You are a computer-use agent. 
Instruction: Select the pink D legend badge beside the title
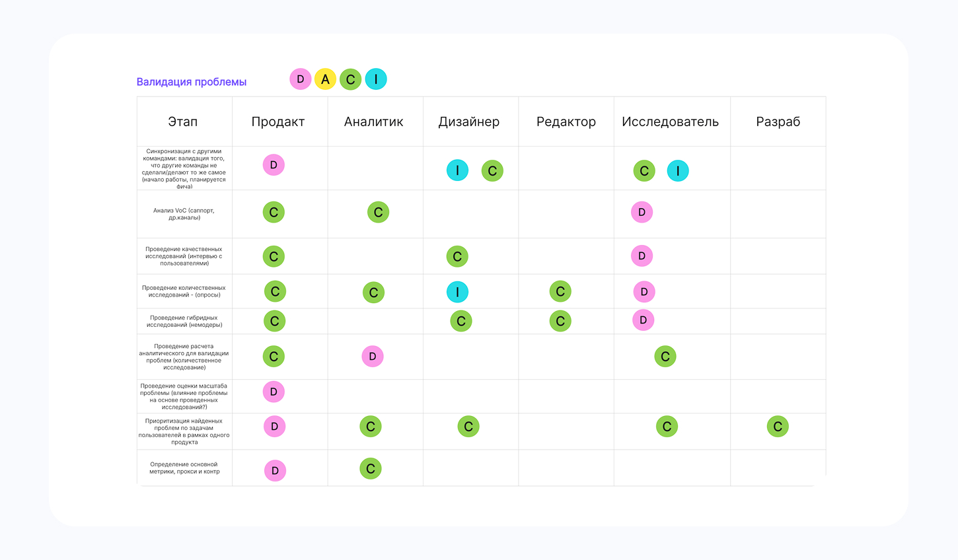point(301,79)
